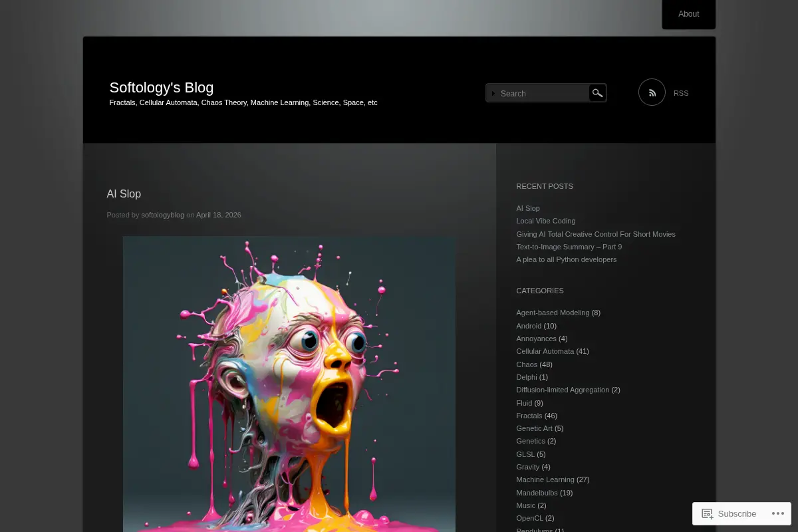The height and width of the screenshot is (532, 798).
Task: Open AI Slop under Recent Posts
Action: [528, 208]
